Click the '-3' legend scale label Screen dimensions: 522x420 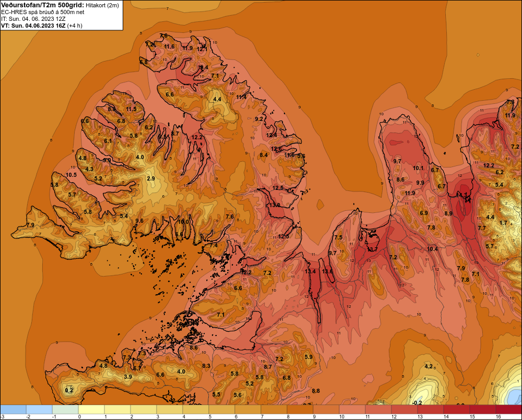pos(3,417)
